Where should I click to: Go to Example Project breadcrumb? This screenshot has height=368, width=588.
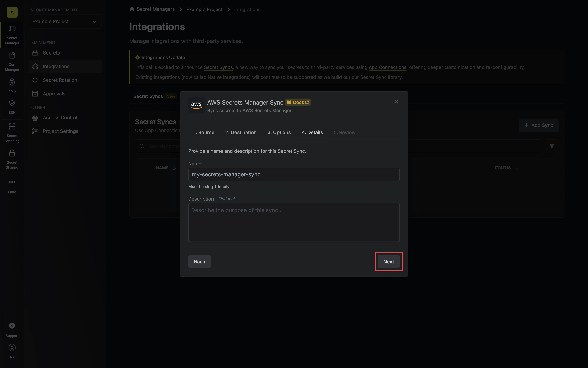tap(204, 9)
